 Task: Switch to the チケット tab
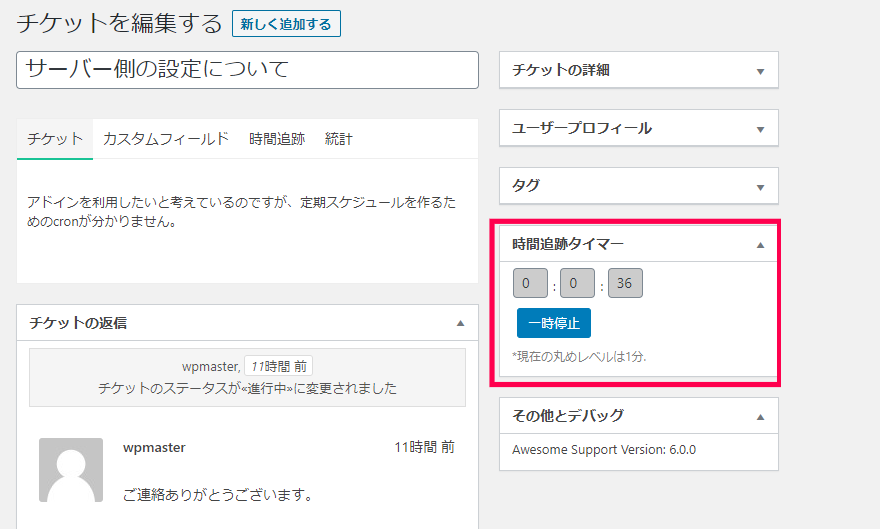pyautogui.click(x=55, y=139)
